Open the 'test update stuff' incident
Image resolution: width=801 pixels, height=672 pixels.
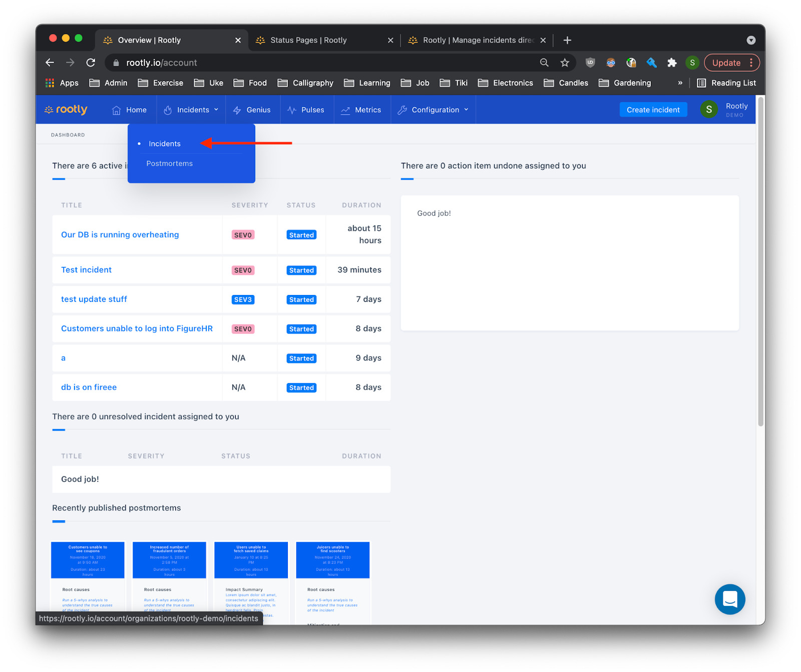point(94,299)
